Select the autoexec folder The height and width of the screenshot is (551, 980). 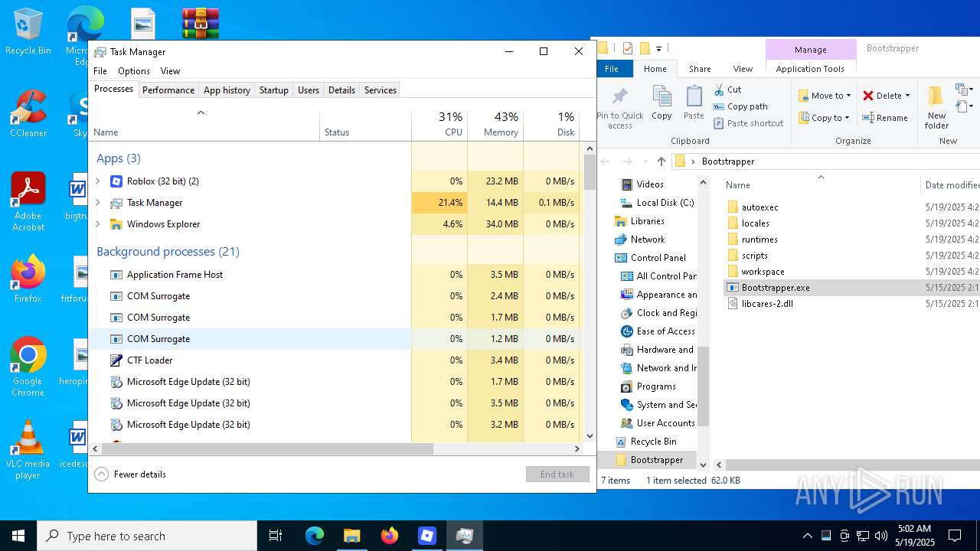[759, 207]
